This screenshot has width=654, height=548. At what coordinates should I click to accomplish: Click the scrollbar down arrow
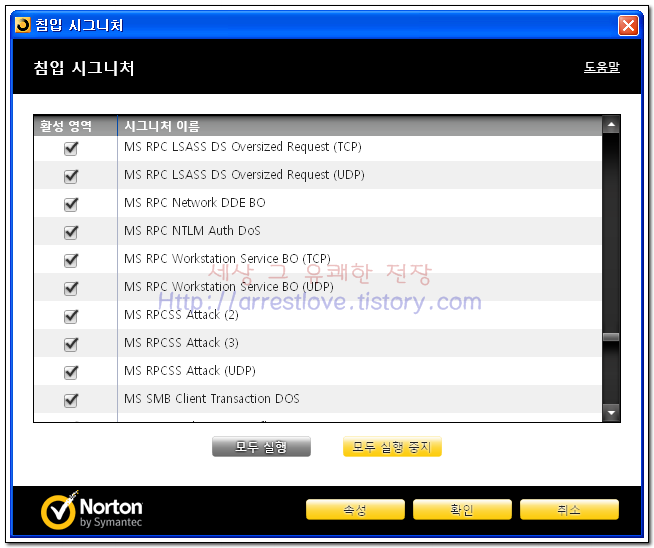pos(611,413)
